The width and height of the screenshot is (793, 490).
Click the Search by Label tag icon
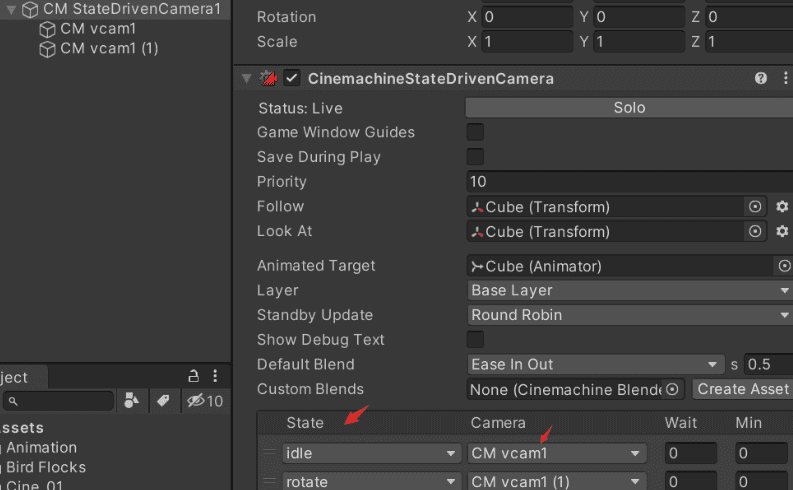point(162,401)
